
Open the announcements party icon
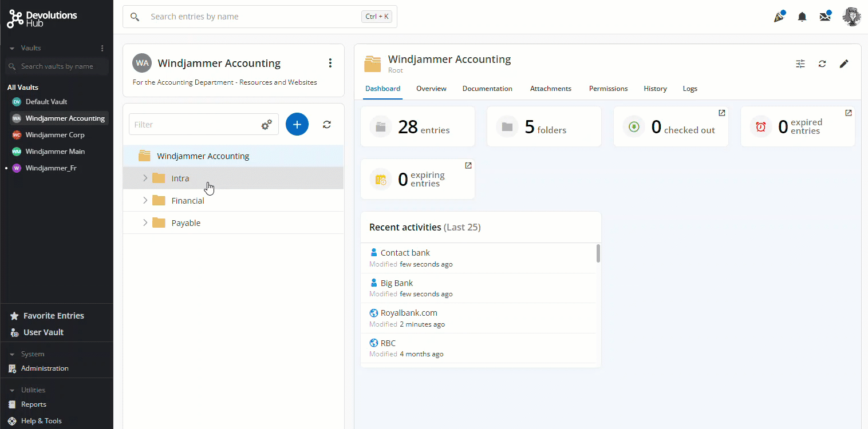pos(779,17)
